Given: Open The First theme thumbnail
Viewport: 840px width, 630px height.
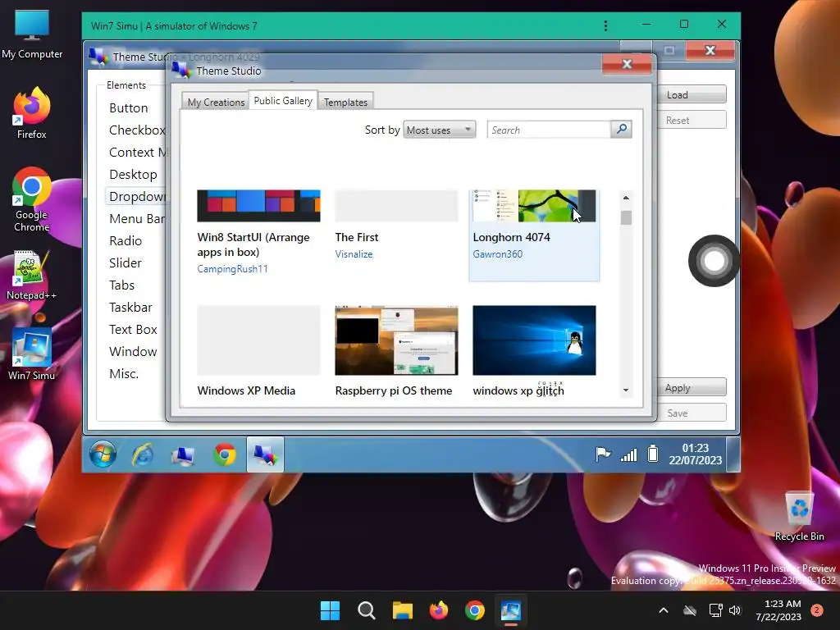Looking at the screenshot, I should tap(396, 206).
